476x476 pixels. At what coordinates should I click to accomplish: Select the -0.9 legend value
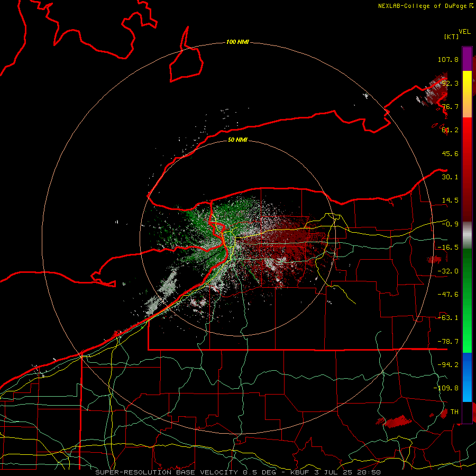coord(450,224)
